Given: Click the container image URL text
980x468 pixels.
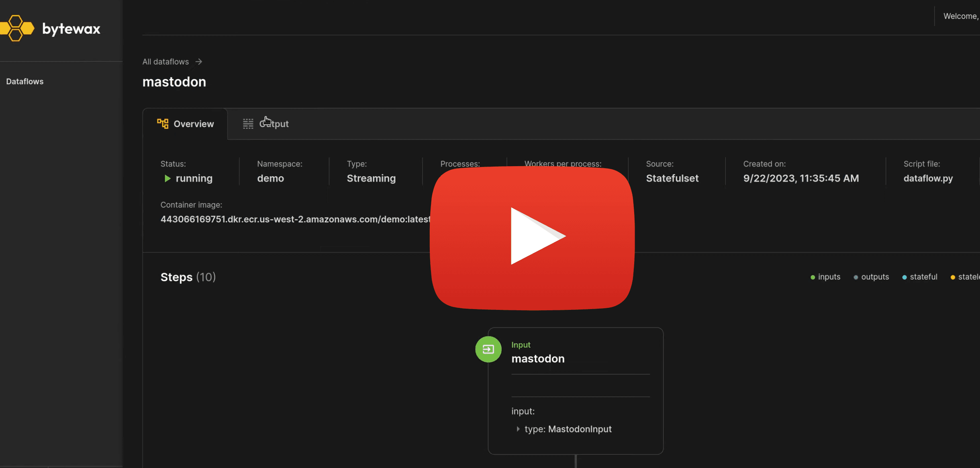Looking at the screenshot, I should 295,219.
